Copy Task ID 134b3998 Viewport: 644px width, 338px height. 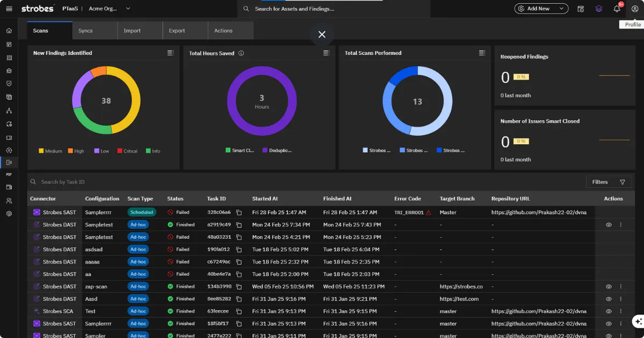pos(239,286)
